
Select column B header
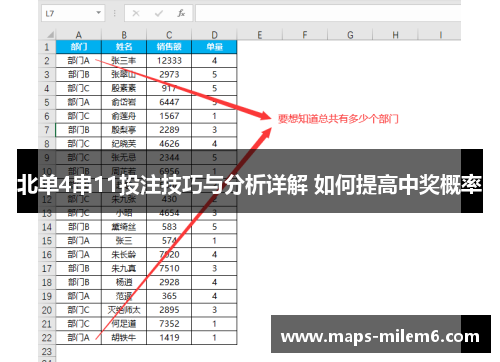click(124, 35)
